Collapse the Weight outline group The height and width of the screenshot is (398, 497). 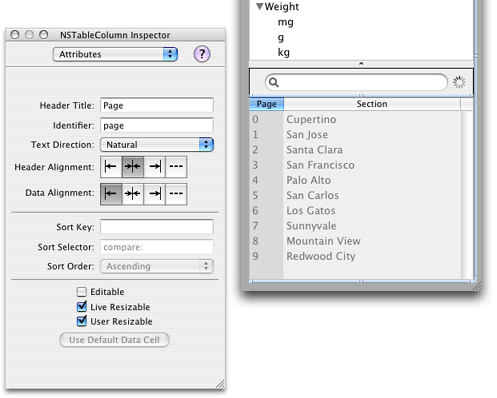point(260,6)
